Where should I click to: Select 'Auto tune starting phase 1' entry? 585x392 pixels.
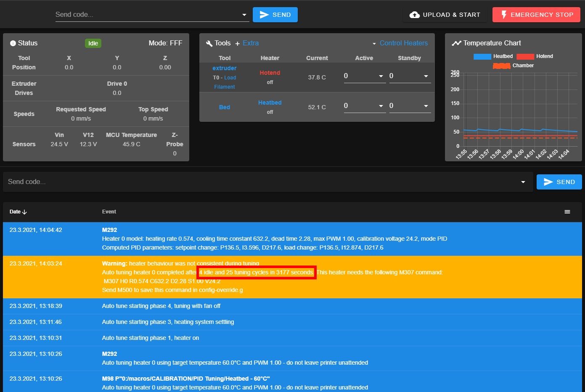(292, 338)
